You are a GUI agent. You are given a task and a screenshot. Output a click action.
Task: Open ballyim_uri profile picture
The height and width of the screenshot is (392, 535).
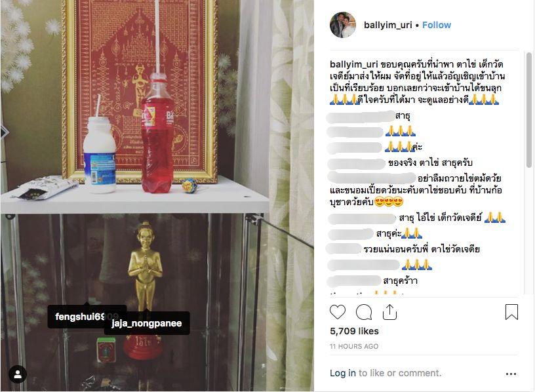(342, 25)
